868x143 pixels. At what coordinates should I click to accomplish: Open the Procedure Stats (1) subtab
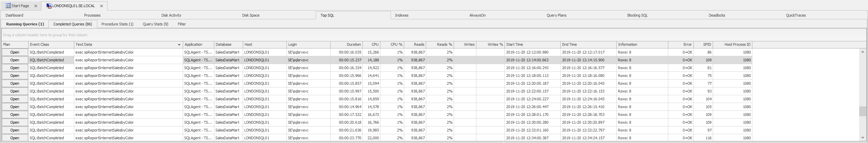tap(117, 24)
